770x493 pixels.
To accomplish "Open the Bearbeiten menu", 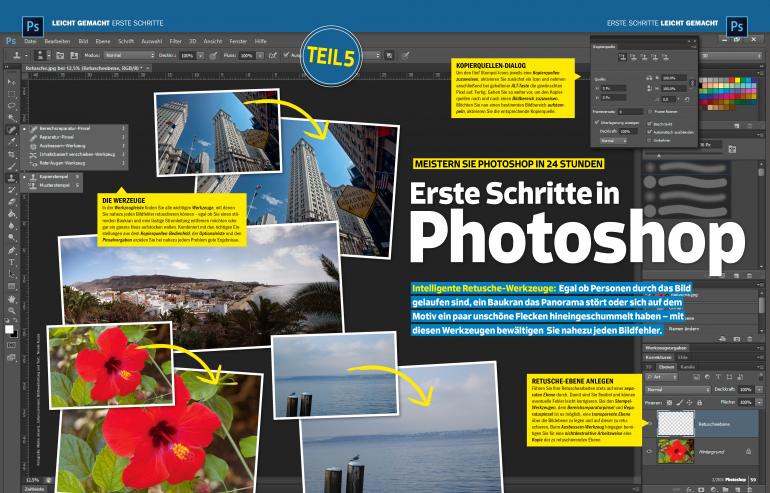I will pos(57,41).
